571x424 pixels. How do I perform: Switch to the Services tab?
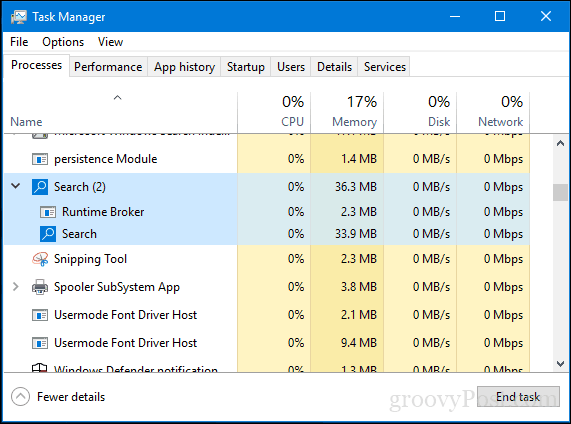click(x=385, y=67)
